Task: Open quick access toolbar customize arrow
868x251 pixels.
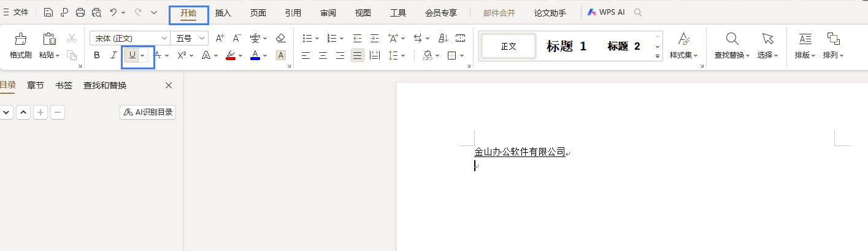Action: [154, 12]
